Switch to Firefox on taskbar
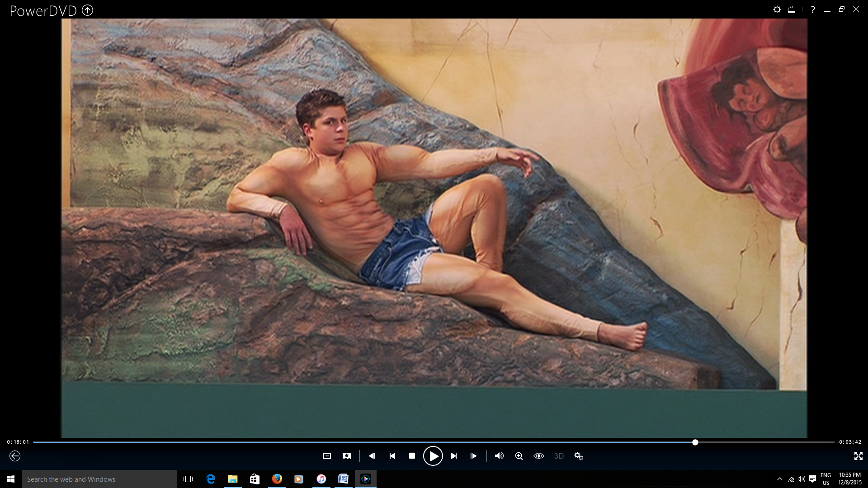Image resolution: width=868 pixels, height=488 pixels. [277, 479]
